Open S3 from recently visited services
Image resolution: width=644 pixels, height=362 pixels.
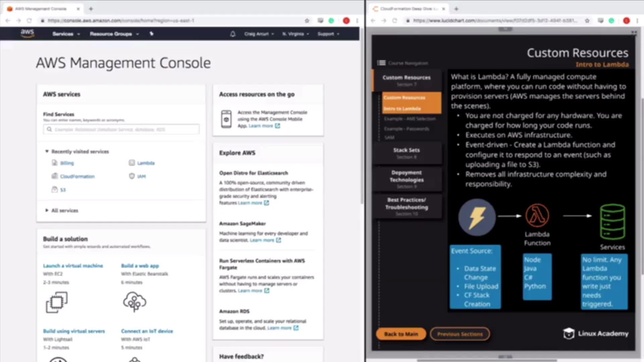point(63,190)
